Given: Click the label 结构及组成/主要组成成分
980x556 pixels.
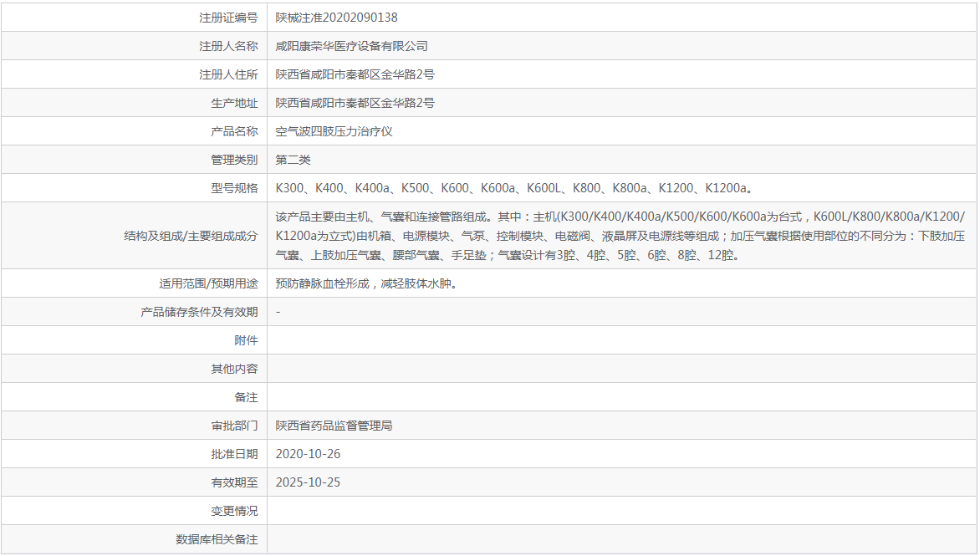Looking at the screenshot, I should 191,236.
